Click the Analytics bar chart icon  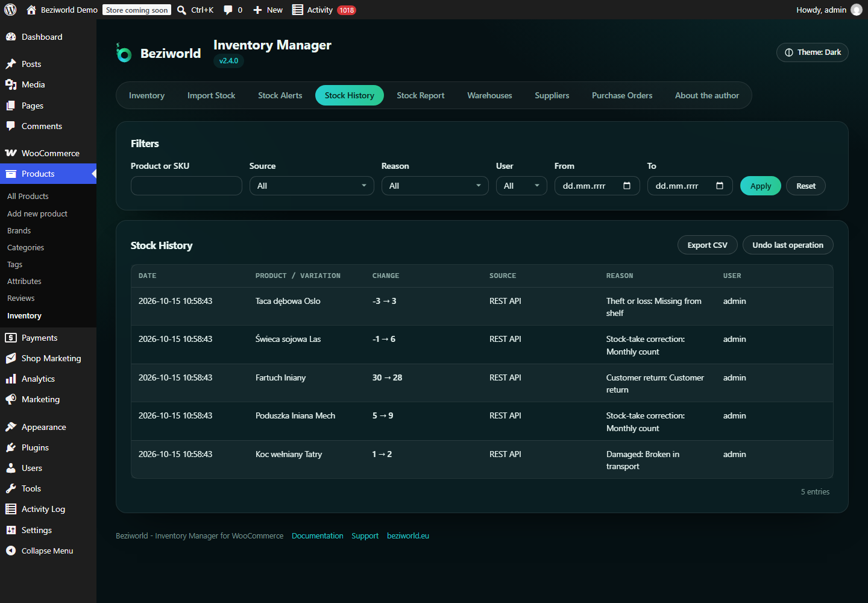coord(11,379)
